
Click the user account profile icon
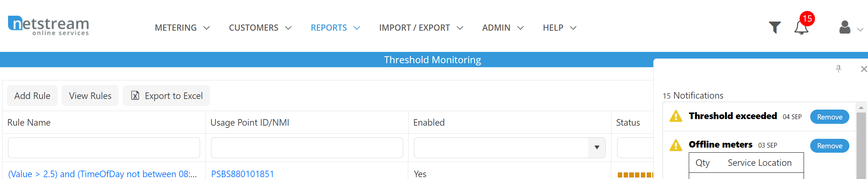pos(845,27)
